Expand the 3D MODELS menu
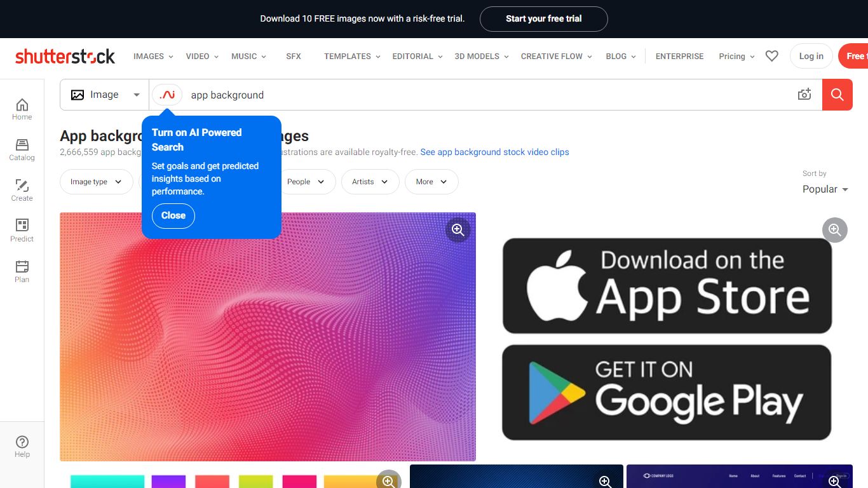 (x=482, y=56)
